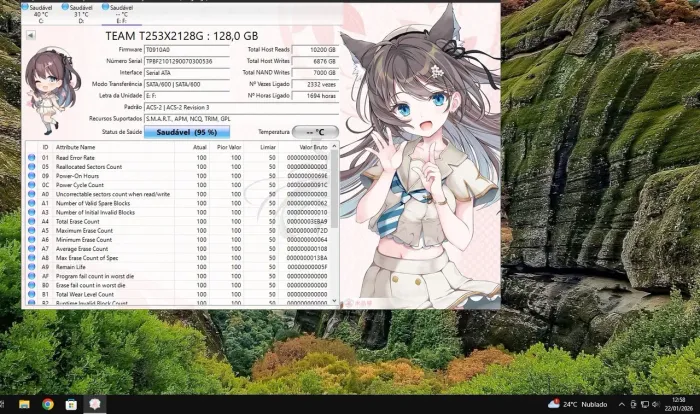The width and height of the screenshot is (700, 414).
Task: Click status circle of Program fail count row
Action: tap(32, 276)
